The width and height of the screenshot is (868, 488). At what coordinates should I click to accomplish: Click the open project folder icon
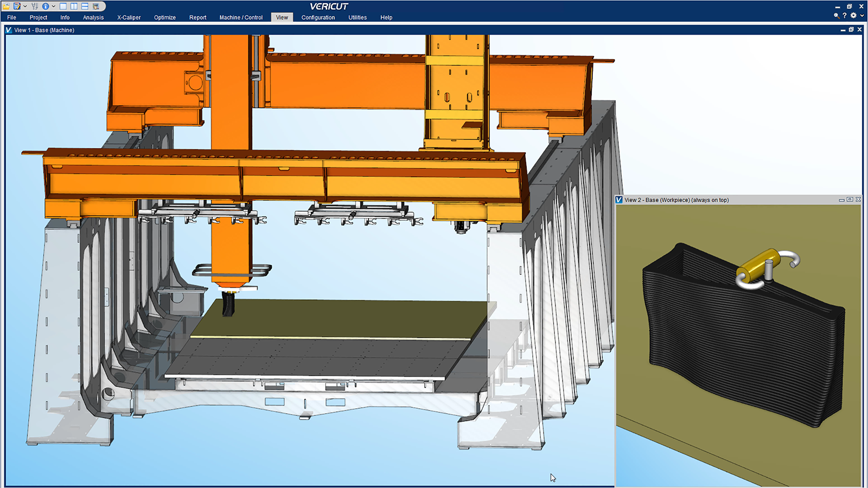pyautogui.click(x=7, y=7)
